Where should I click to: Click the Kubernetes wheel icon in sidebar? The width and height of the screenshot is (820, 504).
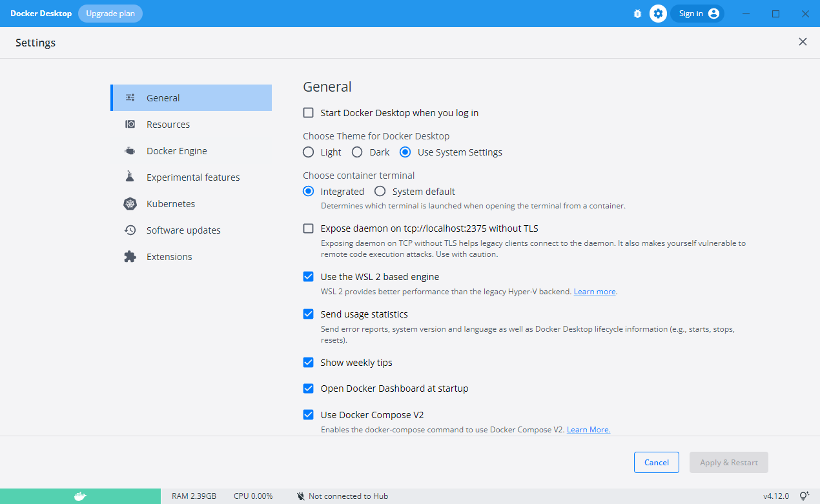click(x=130, y=204)
